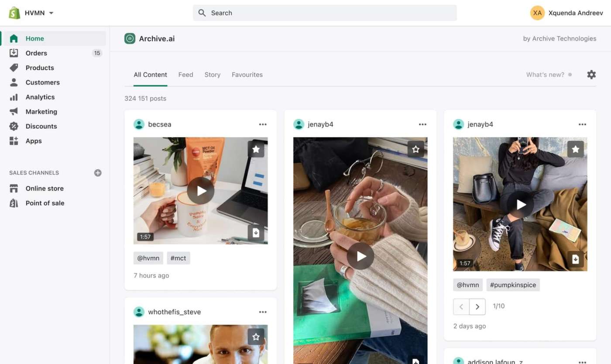This screenshot has height=364, width=611.
Task: Open the Favourites tab
Action: [247, 74]
